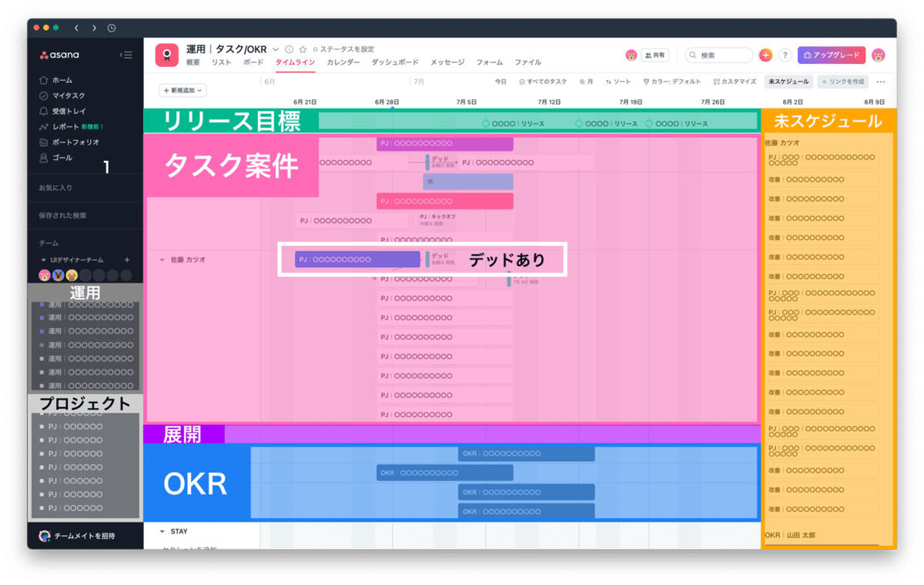The height and width of the screenshot is (585, 924).
Task: Switch to the リスト tab
Action: pos(222,62)
